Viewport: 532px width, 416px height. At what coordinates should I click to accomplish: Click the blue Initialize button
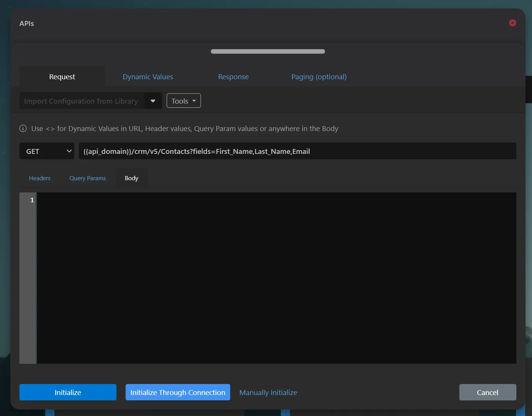click(68, 392)
